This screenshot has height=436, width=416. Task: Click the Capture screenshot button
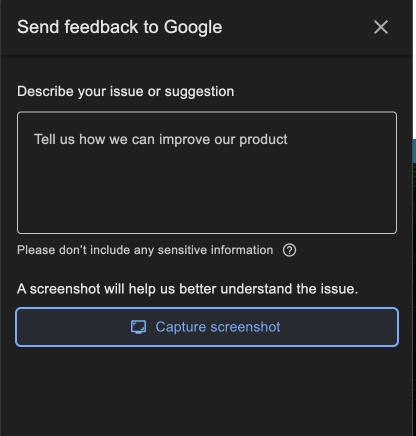(207, 327)
